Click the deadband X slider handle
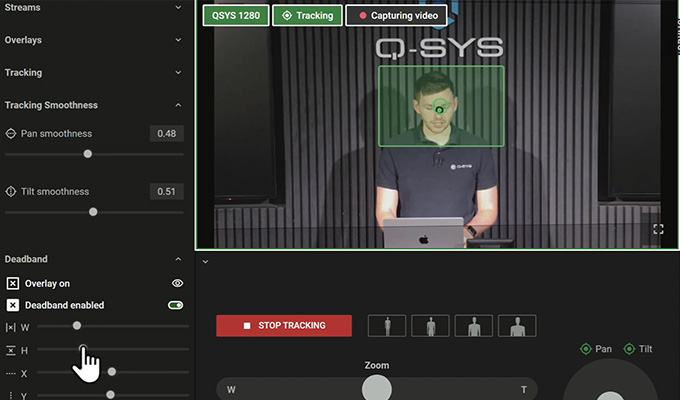This screenshot has height=400, width=680. tap(111, 372)
